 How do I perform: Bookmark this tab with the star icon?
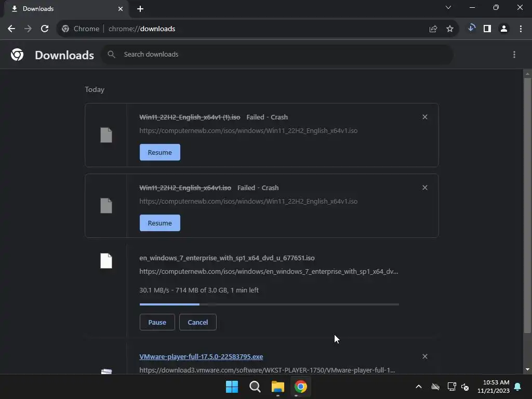pyautogui.click(x=450, y=29)
